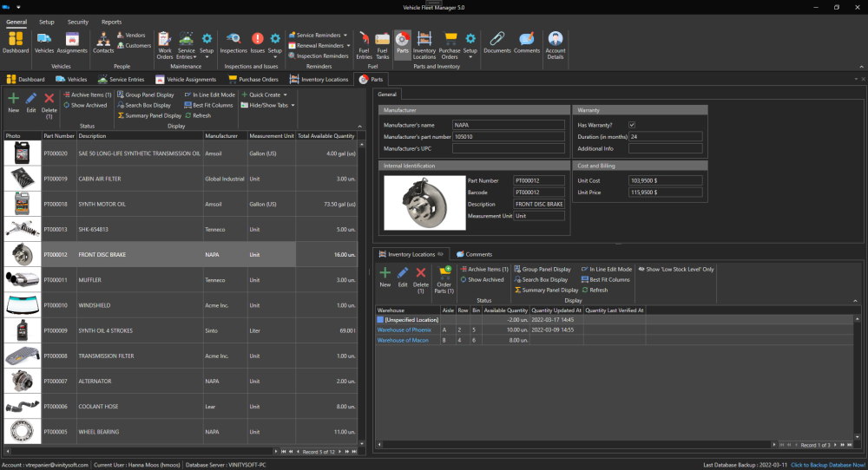
Task: Open the Reports ribbon tab
Action: point(111,23)
